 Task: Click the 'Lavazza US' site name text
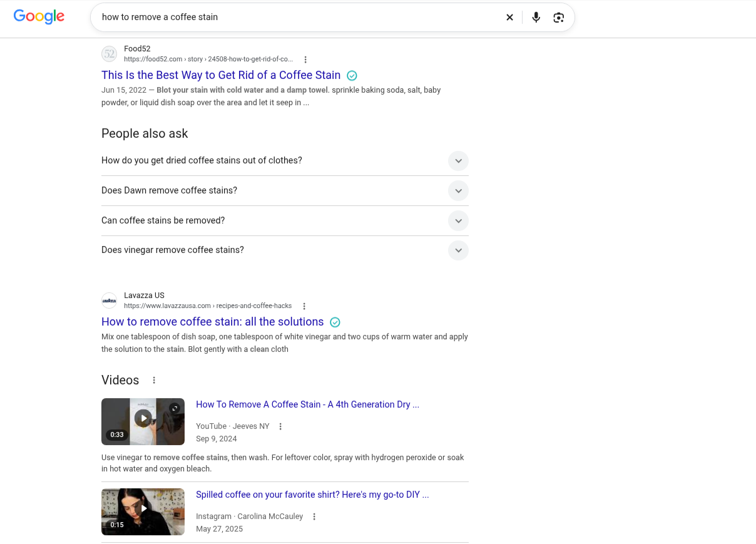click(x=144, y=295)
